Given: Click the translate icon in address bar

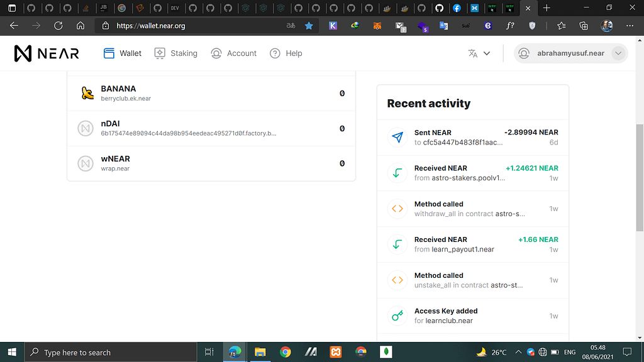Looking at the screenshot, I should click(x=291, y=25).
